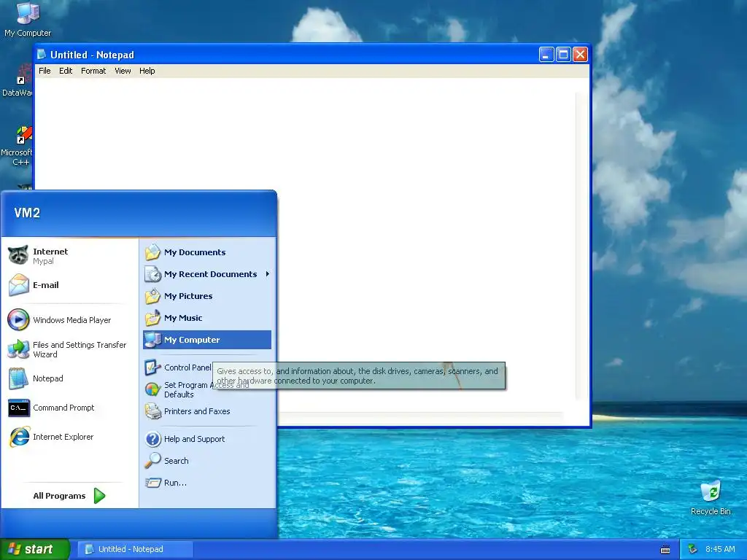747x560 pixels.
Task: Click Notepad title bar system icon
Action: [42, 54]
